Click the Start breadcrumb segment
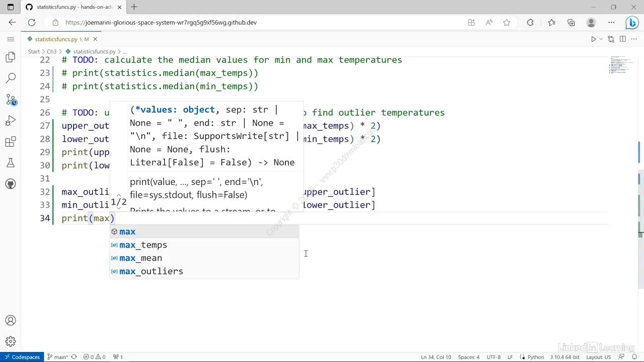The width and height of the screenshot is (644, 362). [x=34, y=51]
